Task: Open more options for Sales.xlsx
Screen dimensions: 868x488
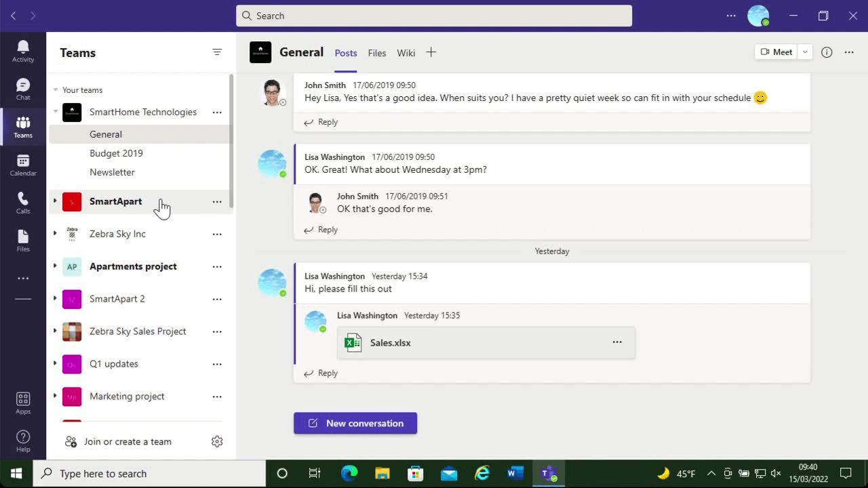Action: coord(617,342)
